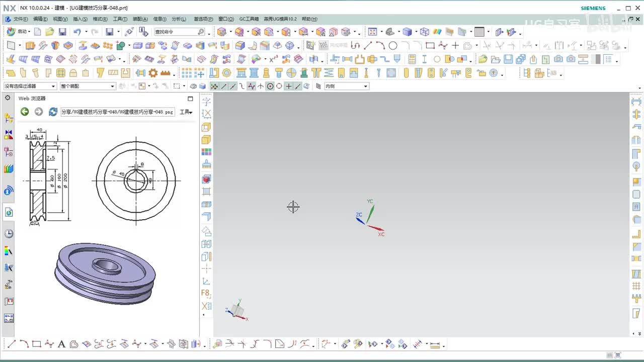Toggle the enable snap point option

coord(214,86)
